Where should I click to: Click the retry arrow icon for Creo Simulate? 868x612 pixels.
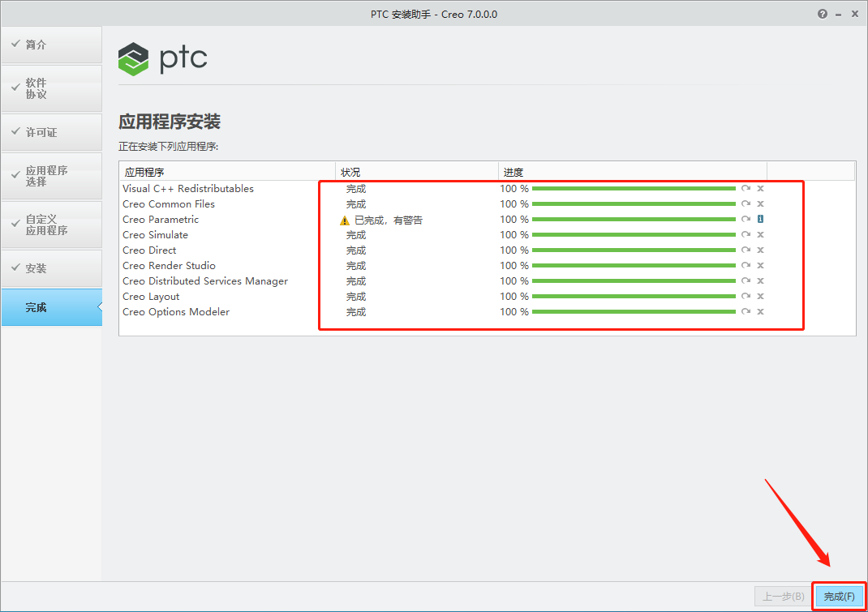746,234
